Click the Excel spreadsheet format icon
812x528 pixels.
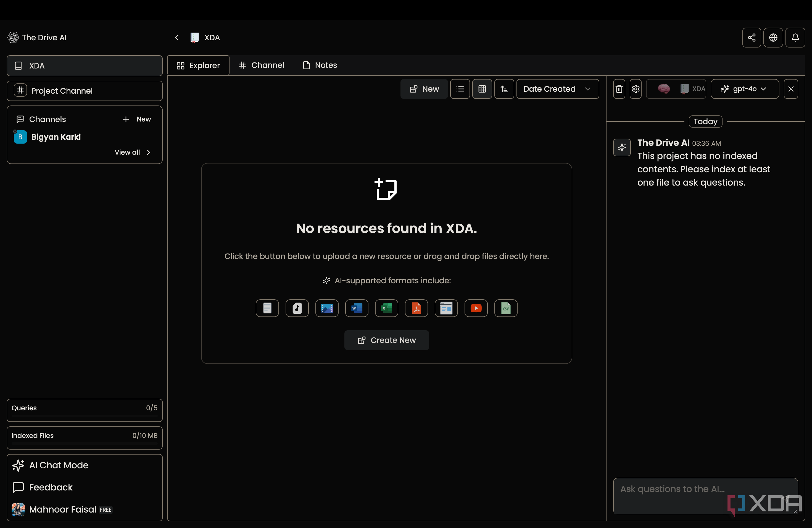(x=387, y=308)
